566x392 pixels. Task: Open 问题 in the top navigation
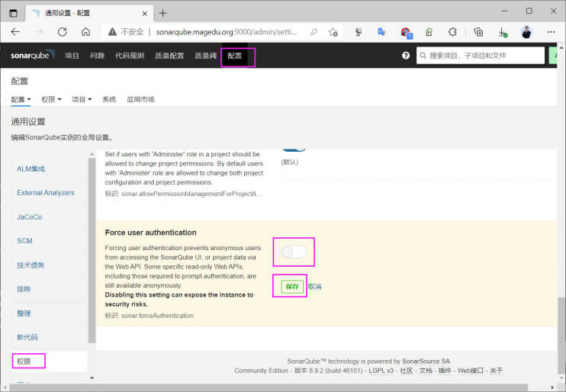[97, 56]
